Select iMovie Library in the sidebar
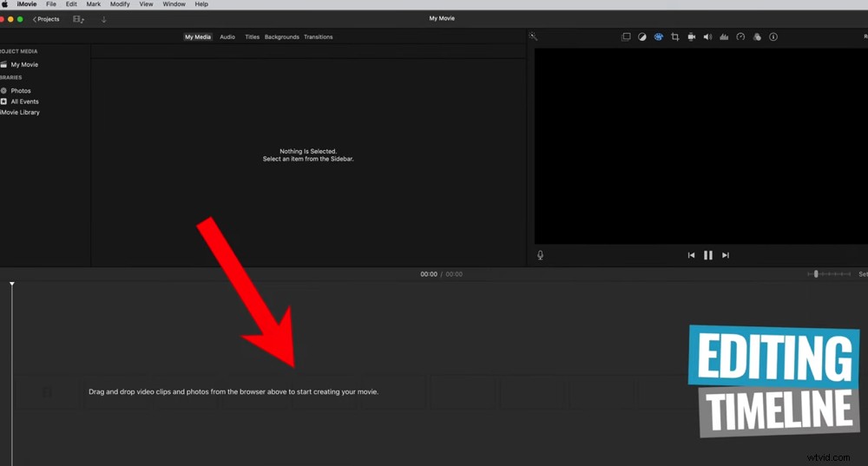The image size is (868, 466). coord(20,112)
